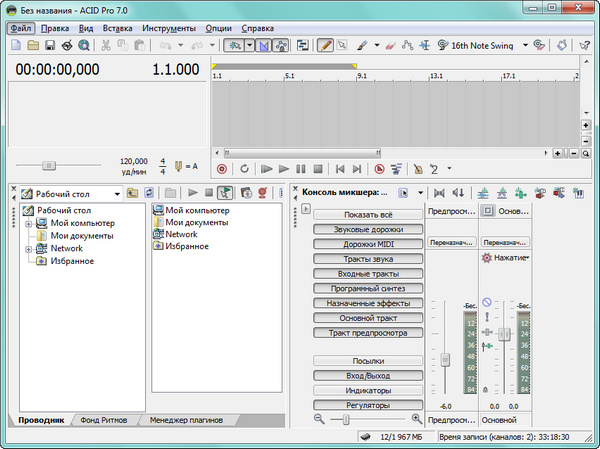Toggle the Звуковые дорожки view button
Image resolution: width=600 pixels, height=449 pixels.
pyautogui.click(x=368, y=229)
